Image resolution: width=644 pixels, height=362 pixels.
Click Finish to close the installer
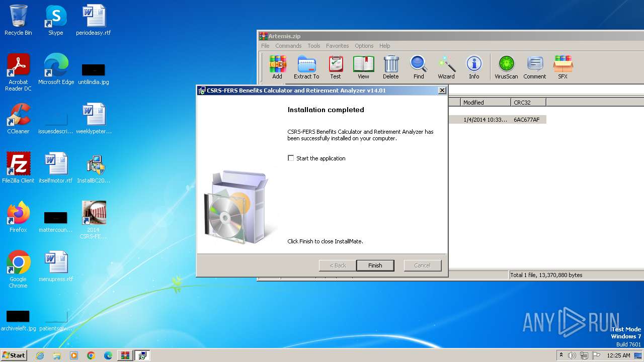click(x=375, y=265)
